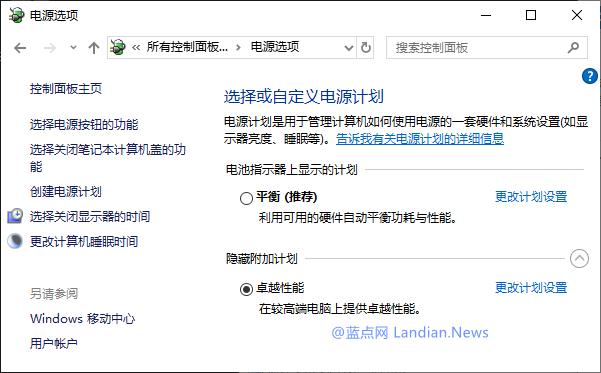
Task: Click the Forward navigation arrow
Action: pos(50,48)
